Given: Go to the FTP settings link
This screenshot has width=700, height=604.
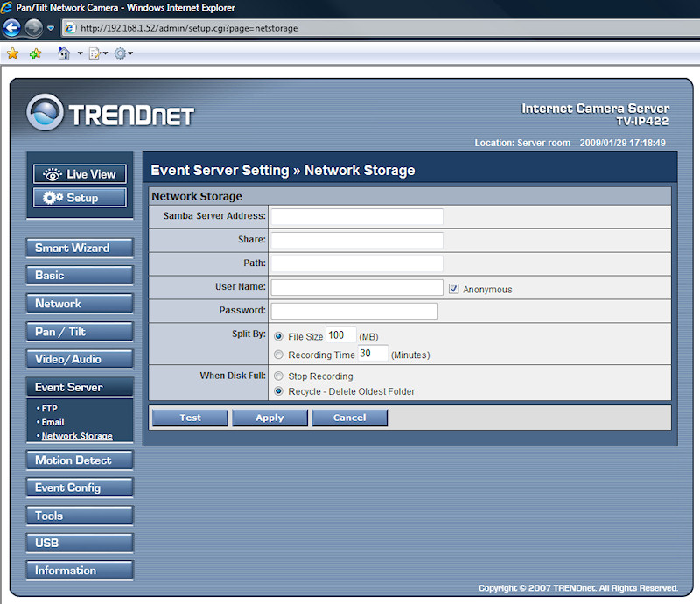Looking at the screenshot, I should 49,409.
